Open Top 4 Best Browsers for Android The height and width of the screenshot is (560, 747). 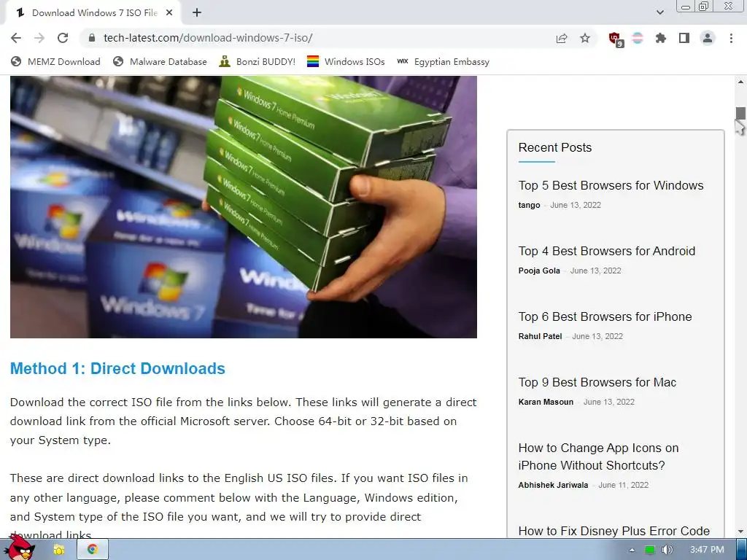click(606, 251)
